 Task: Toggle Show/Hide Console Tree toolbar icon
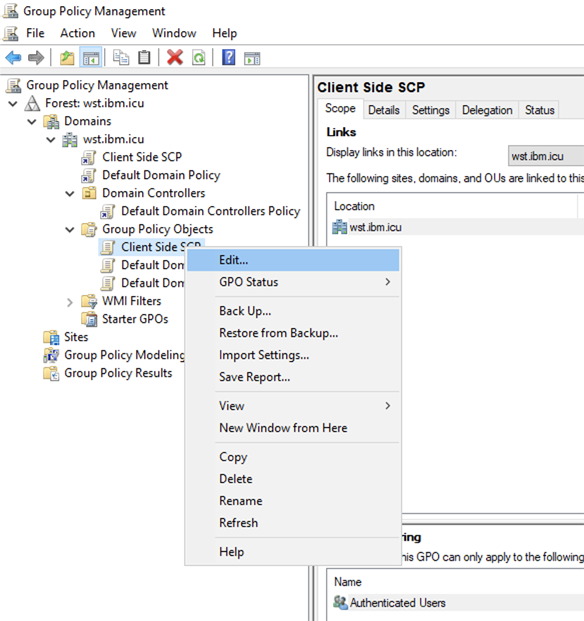91,58
